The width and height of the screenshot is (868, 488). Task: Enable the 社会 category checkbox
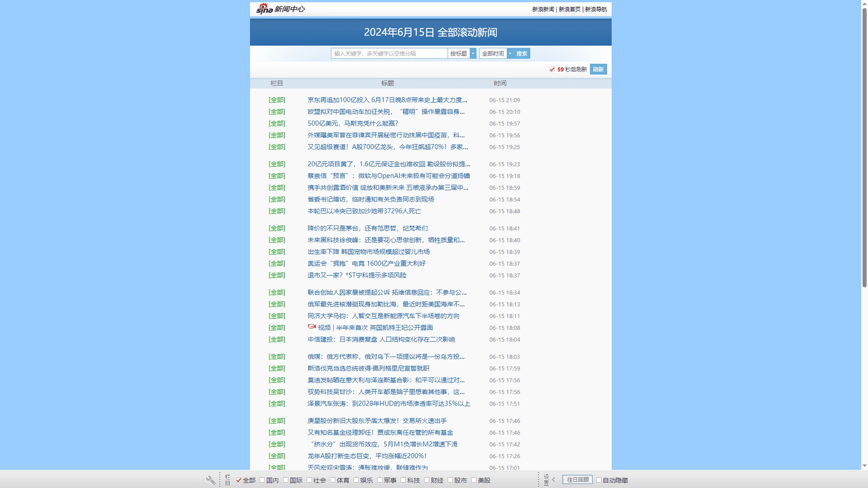pyautogui.click(x=309, y=480)
